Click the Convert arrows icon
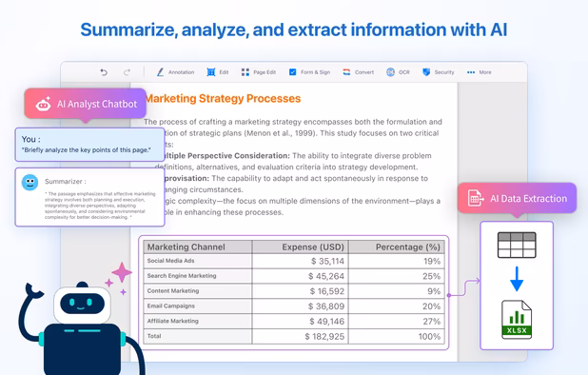The image size is (588, 375). 346,72
